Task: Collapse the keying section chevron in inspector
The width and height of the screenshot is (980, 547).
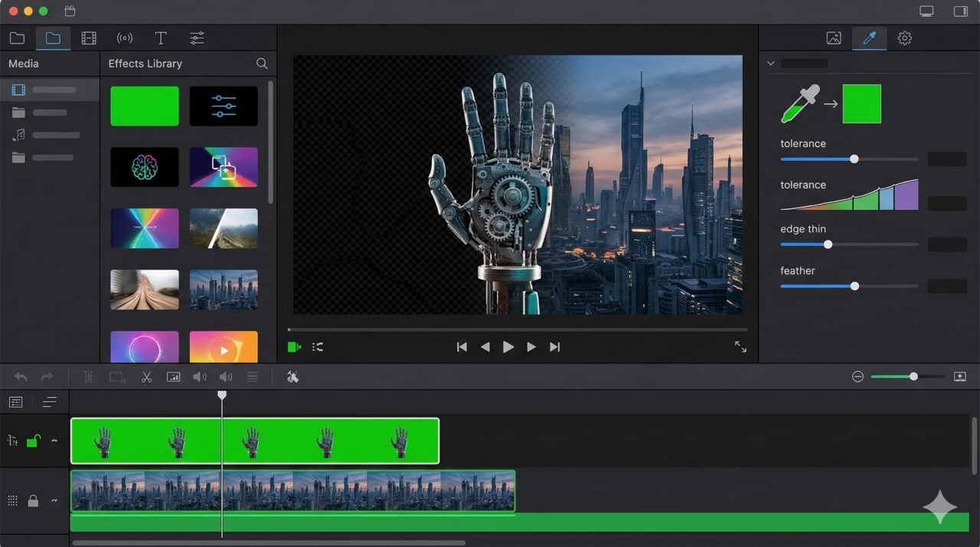Action: coord(771,64)
